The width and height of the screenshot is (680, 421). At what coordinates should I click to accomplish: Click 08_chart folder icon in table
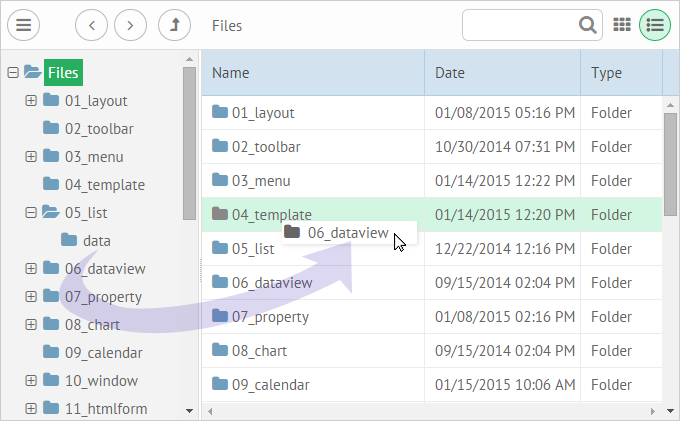click(220, 349)
